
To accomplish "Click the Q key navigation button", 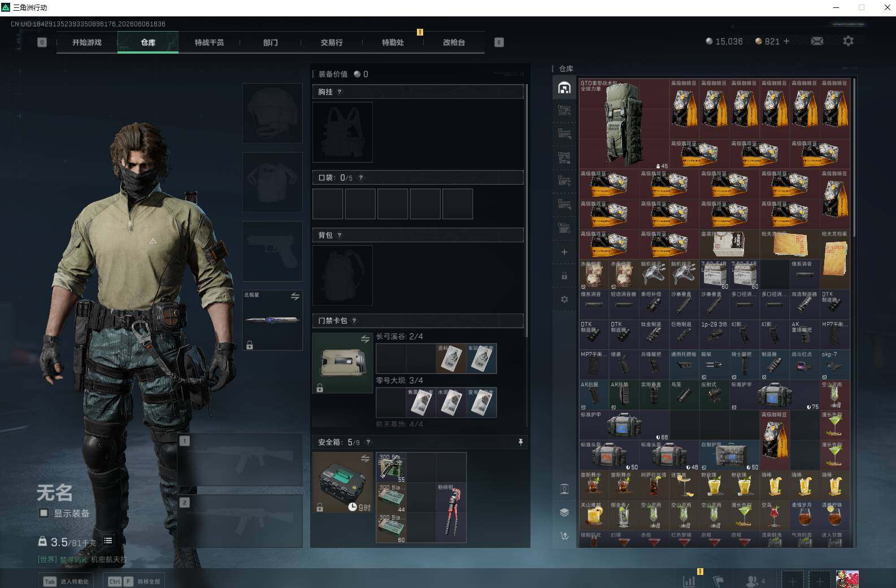I will pyautogui.click(x=42, y=42).
